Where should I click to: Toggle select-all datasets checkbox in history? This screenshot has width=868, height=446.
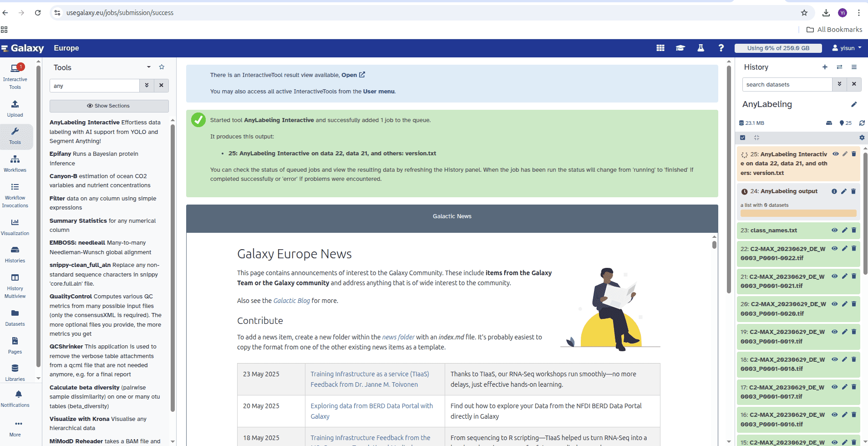[x=743, y=138]
